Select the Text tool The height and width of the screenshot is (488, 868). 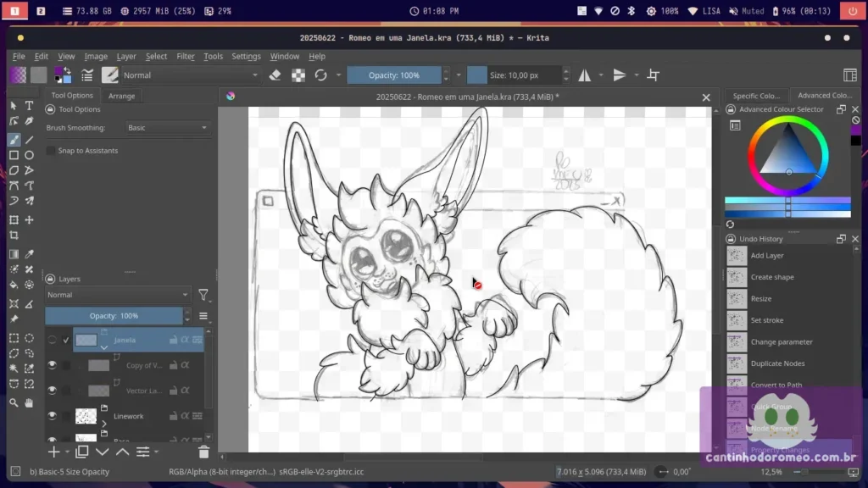30,106
